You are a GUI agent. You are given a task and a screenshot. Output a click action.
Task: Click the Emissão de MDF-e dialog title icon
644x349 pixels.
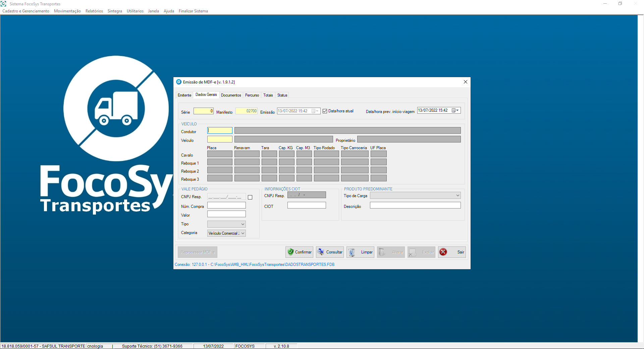[179, 82]
